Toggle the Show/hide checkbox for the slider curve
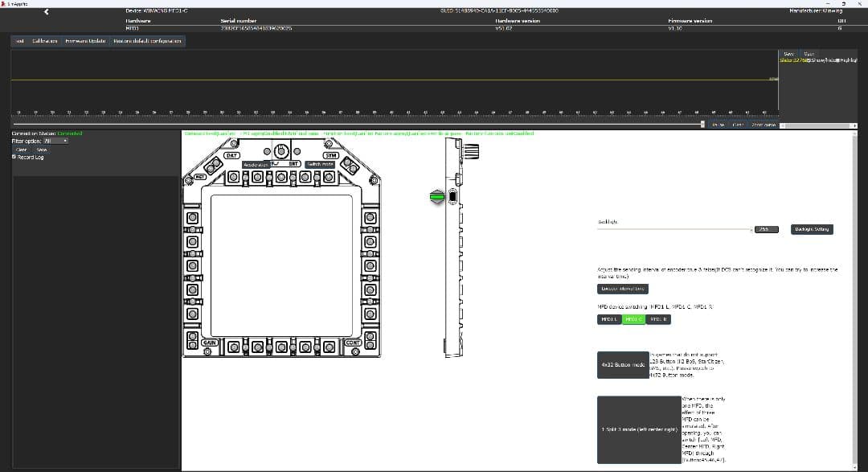This screenshot has width=868, height=472. (809, 60)
